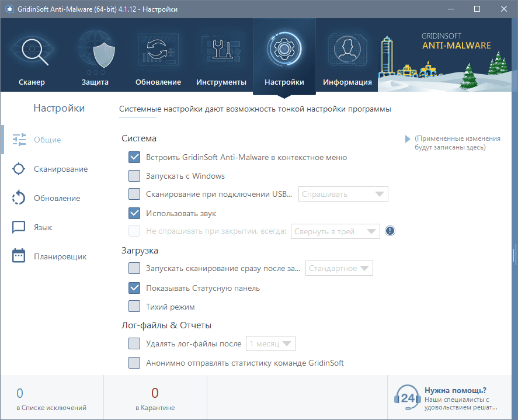518x420 pixels.
Task: Uncheck Встроить GridinSoft в контекстное меню
Action: point(134,157)
